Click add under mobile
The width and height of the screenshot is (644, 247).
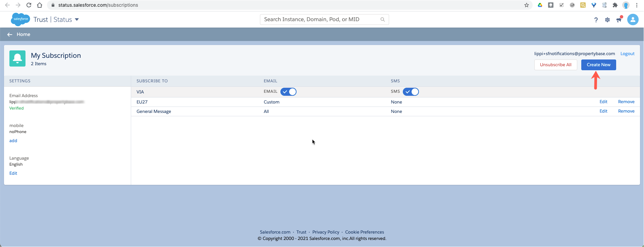coord(13,141)
